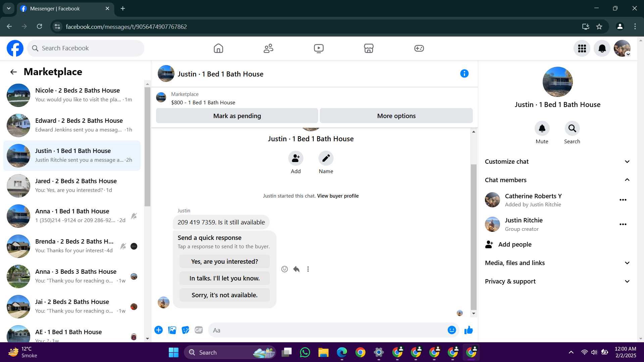Image resolution: width=644 pixels, height=362 pixels.
Task: Collapse the Chat members section
Action: (557, 180)
